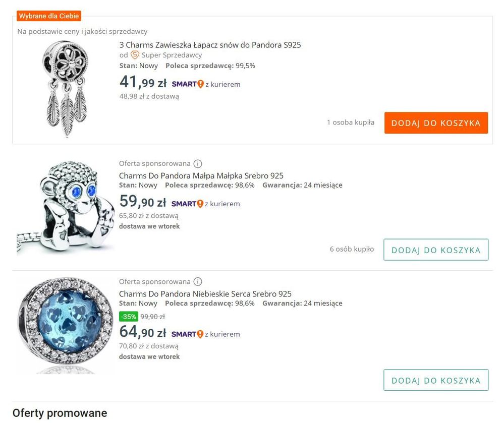The width and height of the screenshot is (504, 423).
Task: Open Charms Do Pandora Niebieskie Serca listing
Action: [205, 294]
